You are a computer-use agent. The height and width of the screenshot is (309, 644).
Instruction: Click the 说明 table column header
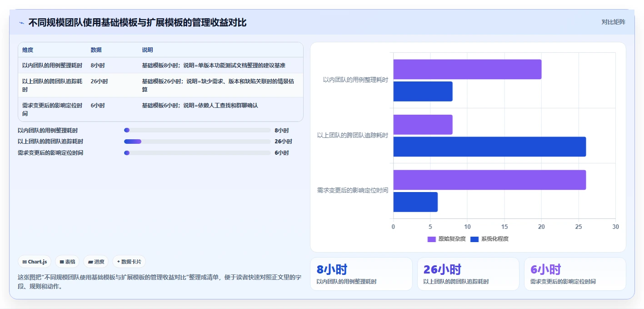(148, 50)
